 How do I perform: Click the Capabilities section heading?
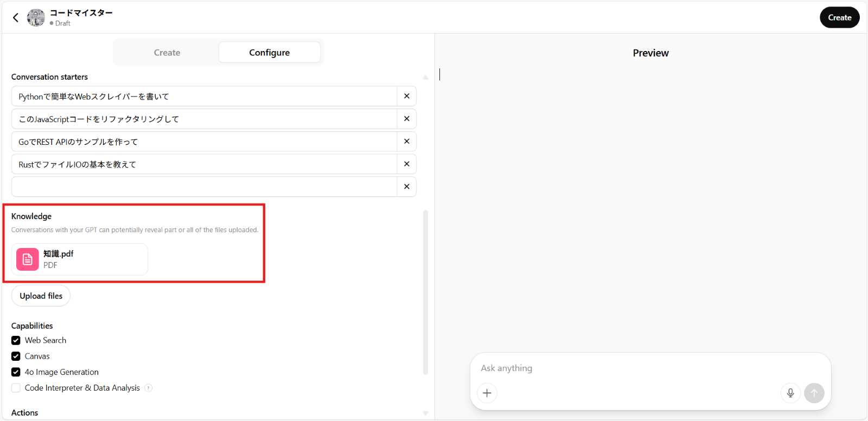click(32, 326)
